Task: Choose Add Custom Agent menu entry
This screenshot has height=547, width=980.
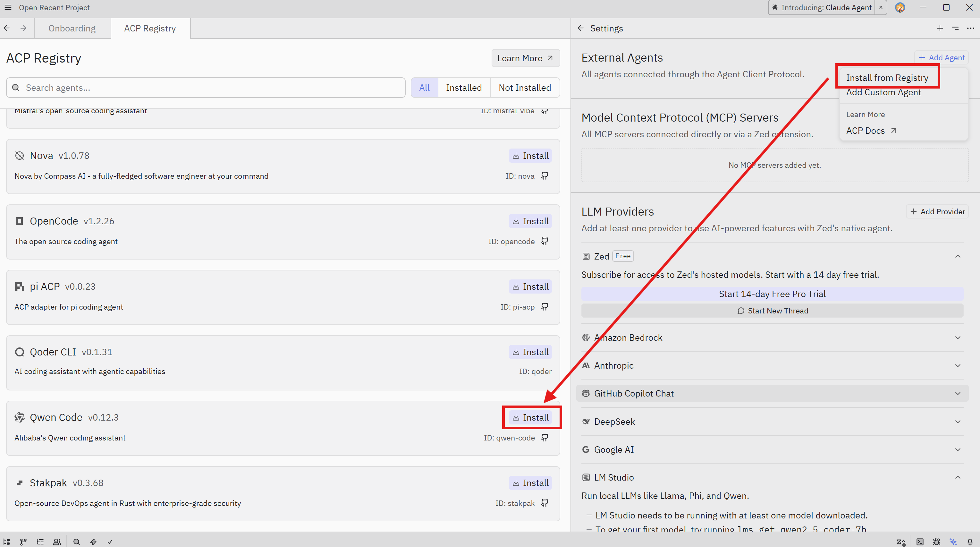Action: tap(883, 92)
